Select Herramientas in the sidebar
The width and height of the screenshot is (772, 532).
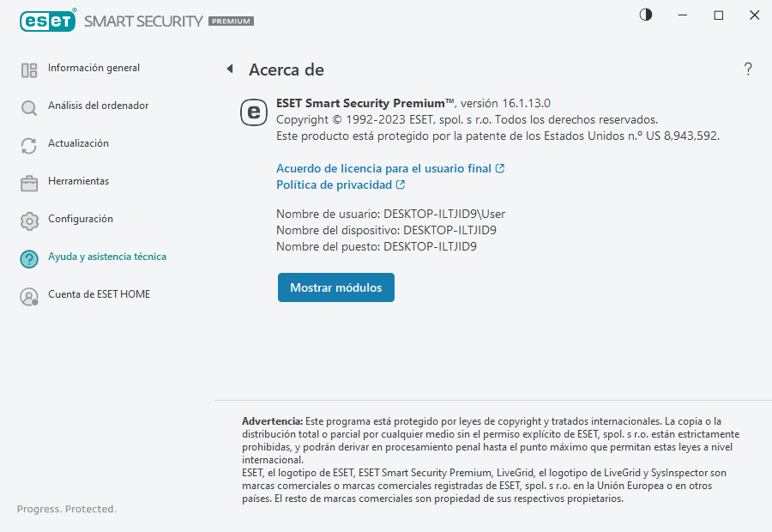coord(78,181)
